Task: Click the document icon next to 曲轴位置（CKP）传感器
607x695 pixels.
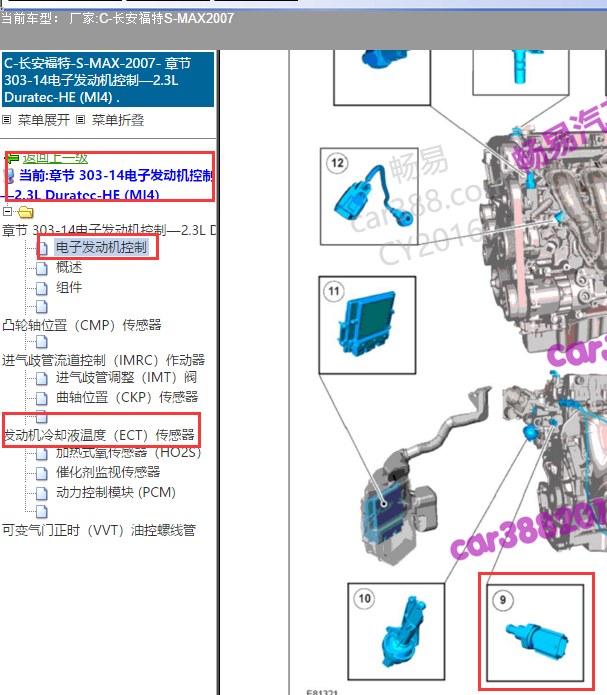Action: click(42, 398)
